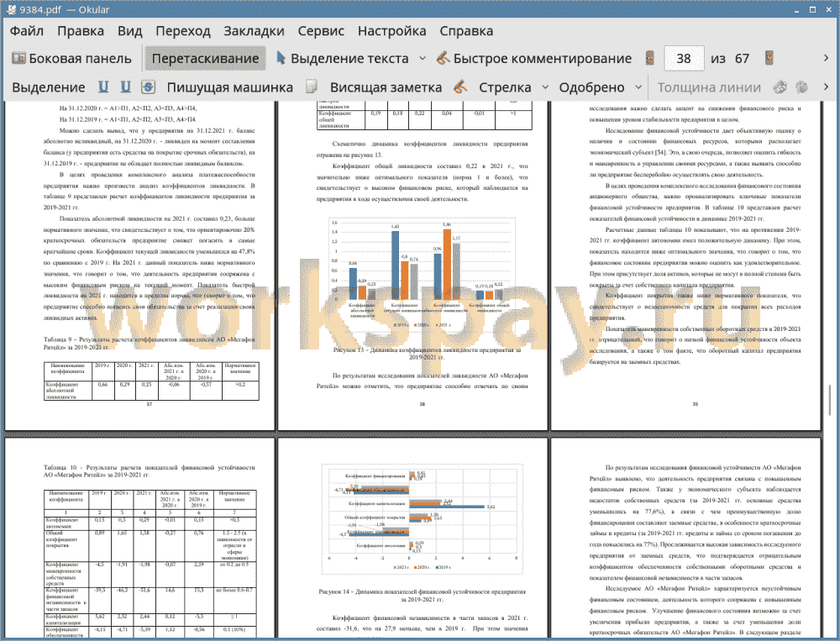This screenshot has width=840, height=641.
Task: Click the Рисунок 13 caption text
Action: pos(427,353)
